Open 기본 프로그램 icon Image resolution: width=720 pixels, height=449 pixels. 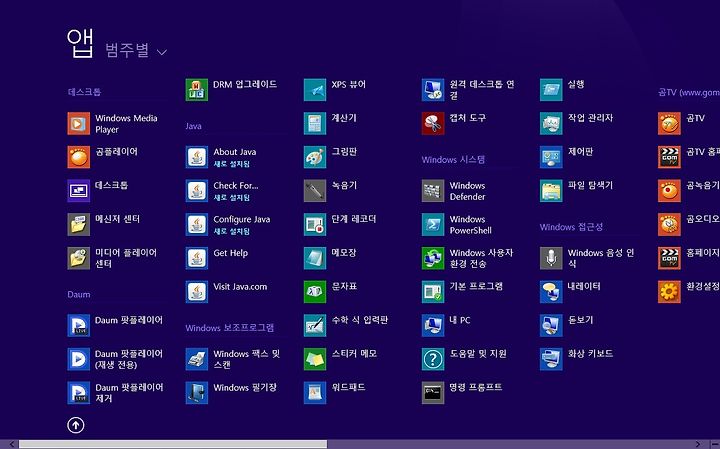coord(433,292)
